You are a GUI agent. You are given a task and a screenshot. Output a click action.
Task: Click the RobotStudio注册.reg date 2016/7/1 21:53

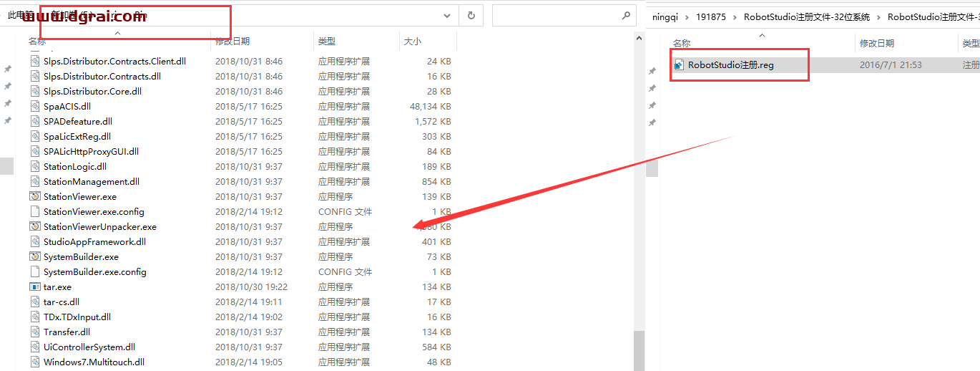pos(891,65)
